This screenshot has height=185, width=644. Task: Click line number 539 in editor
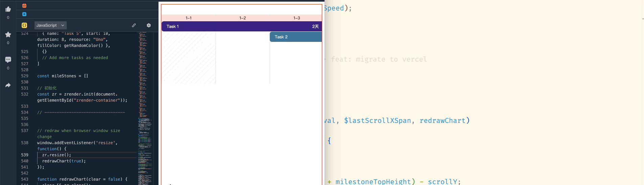click(x=25, y=155)
